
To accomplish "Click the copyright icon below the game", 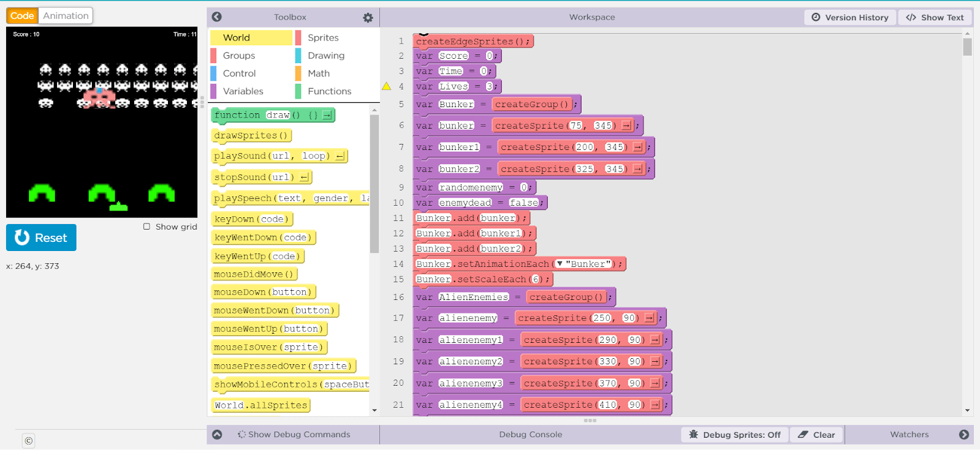I will [x=29, y=440].
